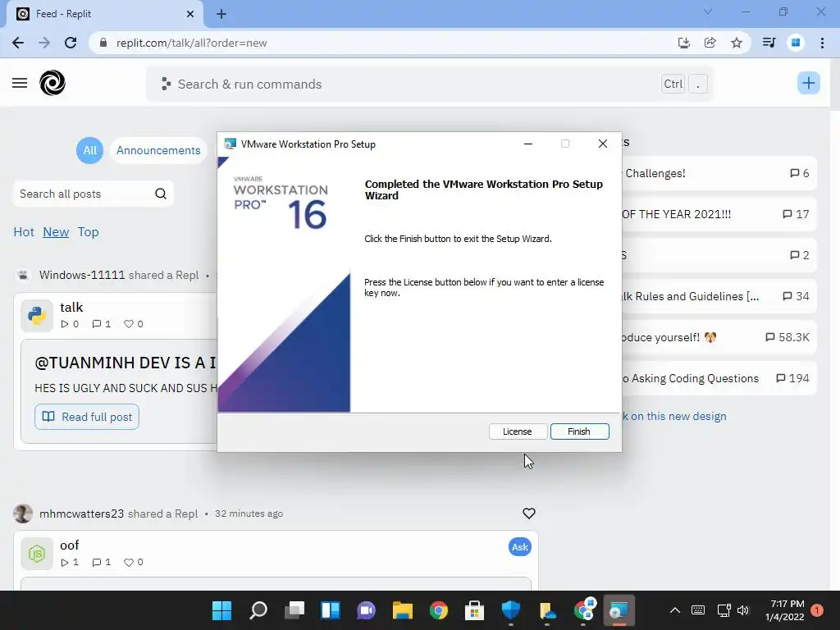This screenshot has height=630, width=840.
Task: Open License entry in VMware setup
Action: [518, 431]
